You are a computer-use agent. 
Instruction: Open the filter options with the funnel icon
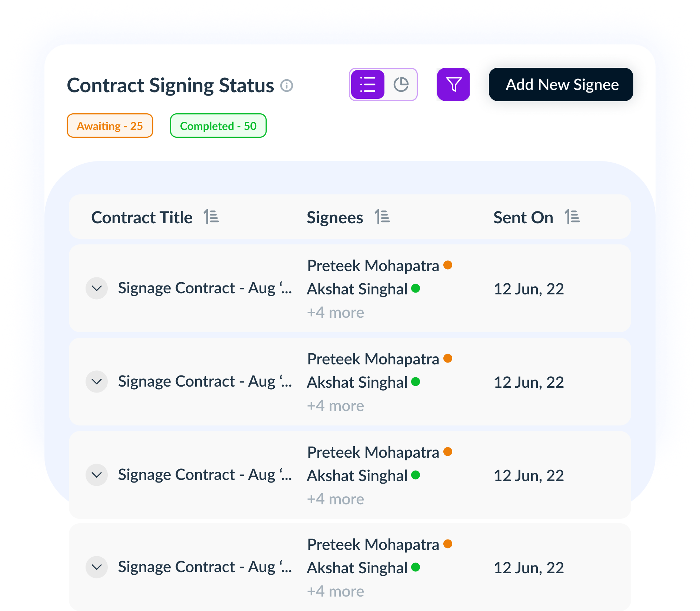tap(453, 84)
